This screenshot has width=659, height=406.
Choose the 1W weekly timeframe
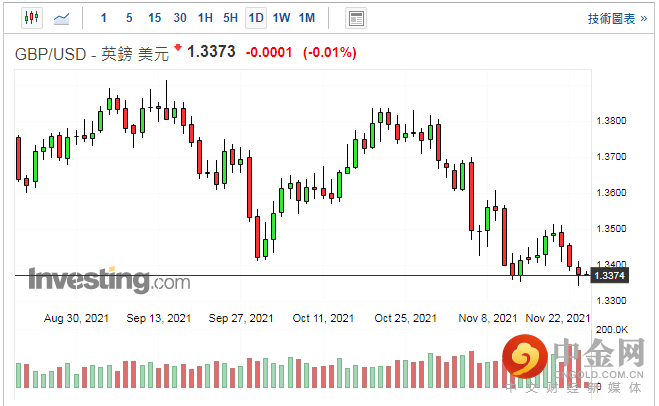[281, 18]
